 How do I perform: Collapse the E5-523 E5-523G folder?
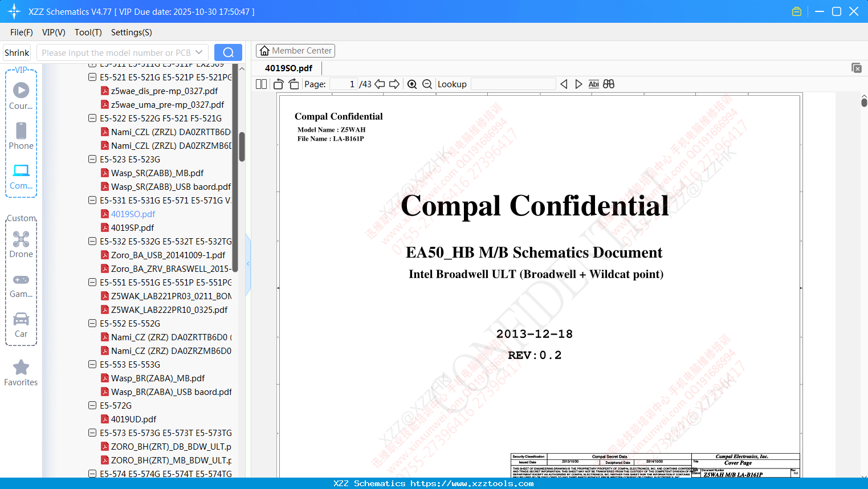point(92,159)
